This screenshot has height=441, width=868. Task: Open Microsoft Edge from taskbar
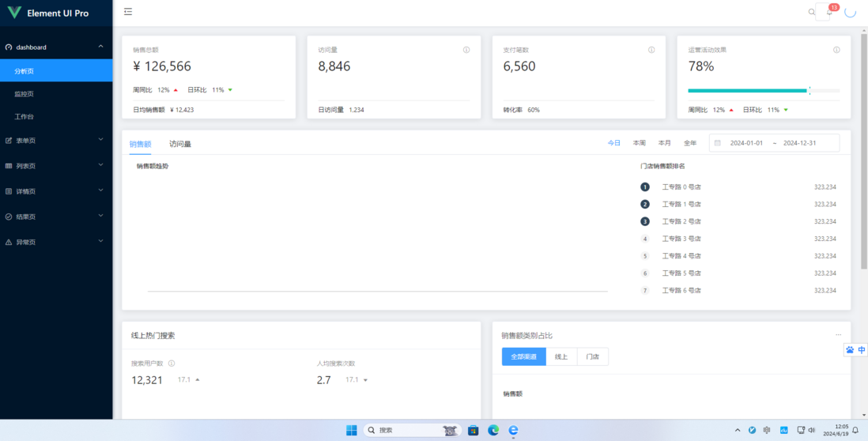493,430
